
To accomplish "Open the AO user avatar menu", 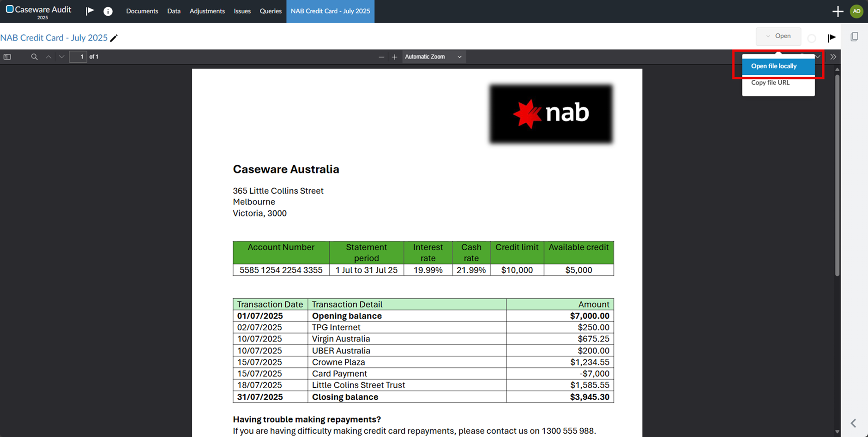I will (x=857, y=11).
